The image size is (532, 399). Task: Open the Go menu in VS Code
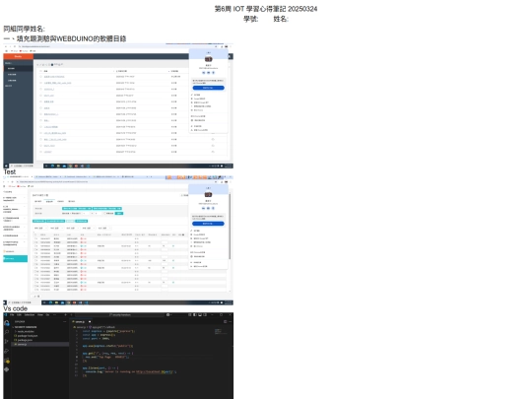(x=47, y=315)
